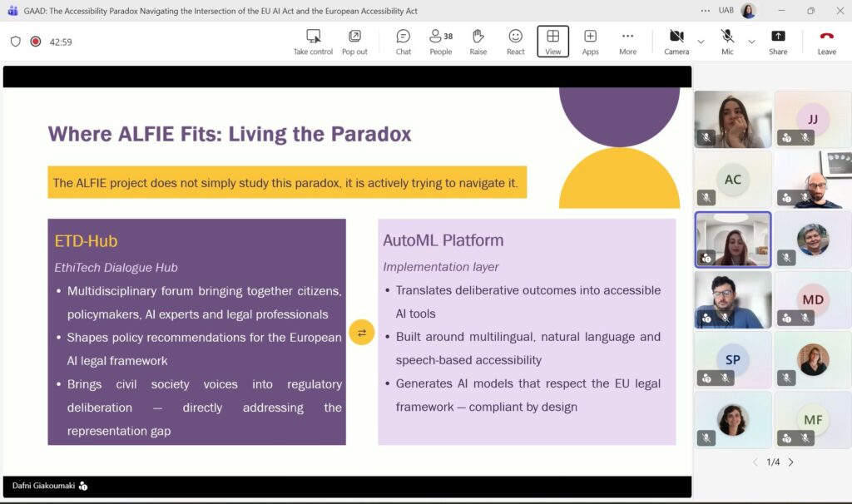Select the JJ participant tile
This screenshot has height=504, width=852.
coord(813,120)
